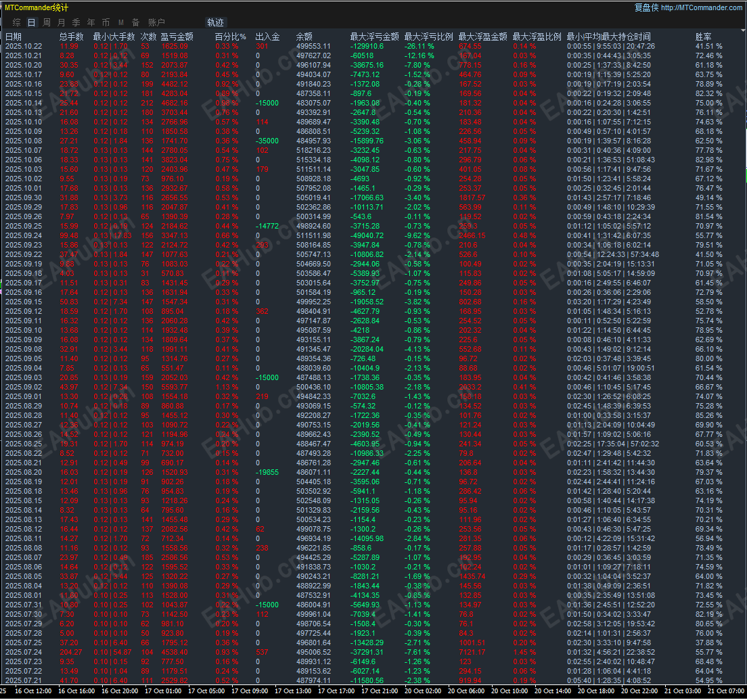
Task: Click the 日期 column header
Action: (x=14, y=37)
